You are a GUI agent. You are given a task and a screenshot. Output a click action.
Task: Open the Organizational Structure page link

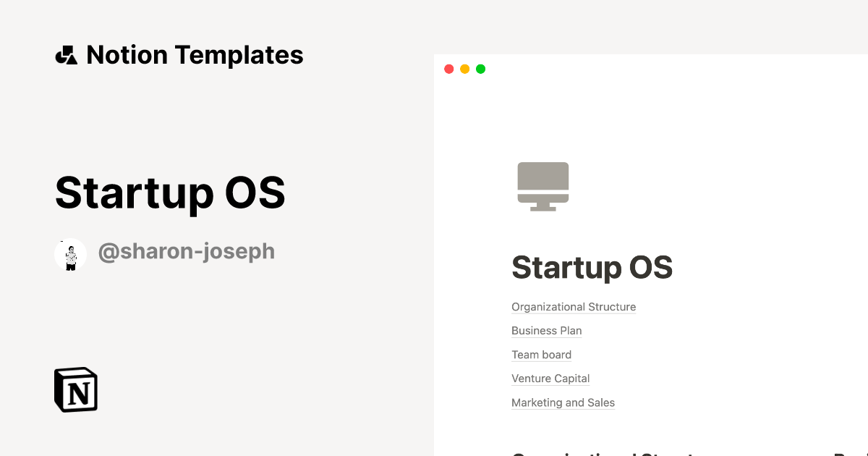[574, 306]
